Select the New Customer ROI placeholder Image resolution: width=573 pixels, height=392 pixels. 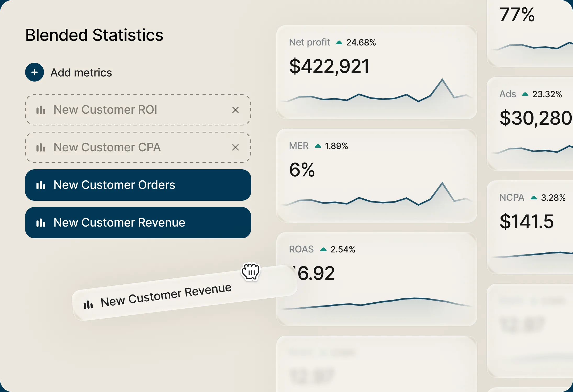[x=138, y=110]
